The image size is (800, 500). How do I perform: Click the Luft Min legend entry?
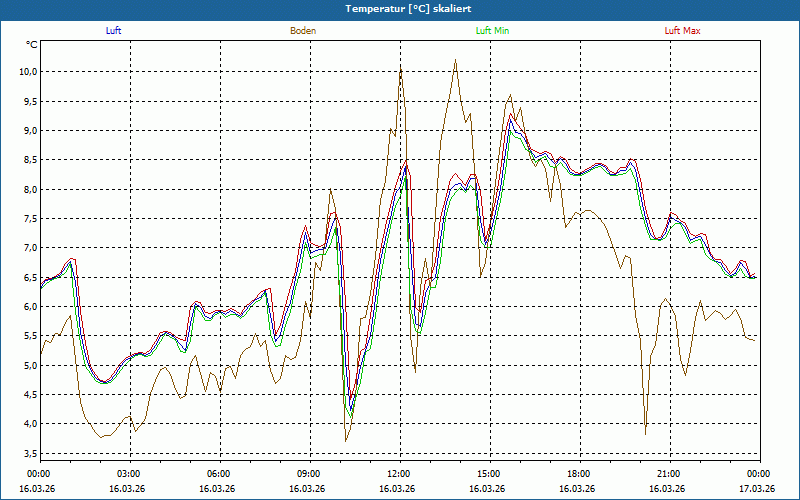point(494,31)
